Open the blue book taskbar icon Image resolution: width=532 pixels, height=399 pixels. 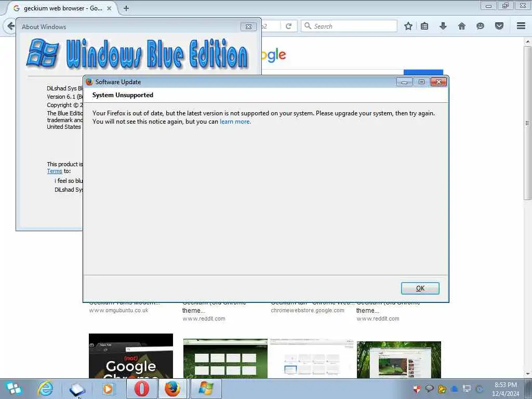coord(77,389)
